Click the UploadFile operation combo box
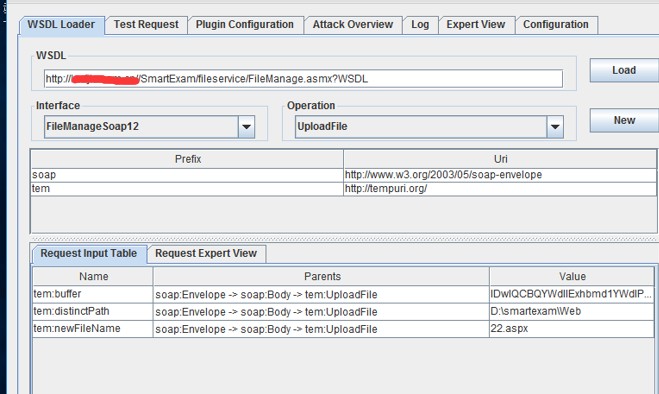This screenshot has width=659, height=394. pyautogui.click(x=429, y=127)
